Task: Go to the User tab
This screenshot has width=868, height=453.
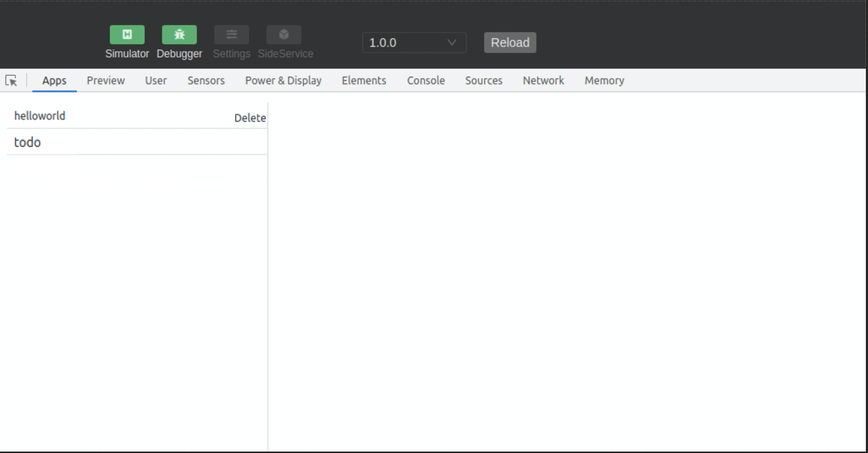Action: 156,81
